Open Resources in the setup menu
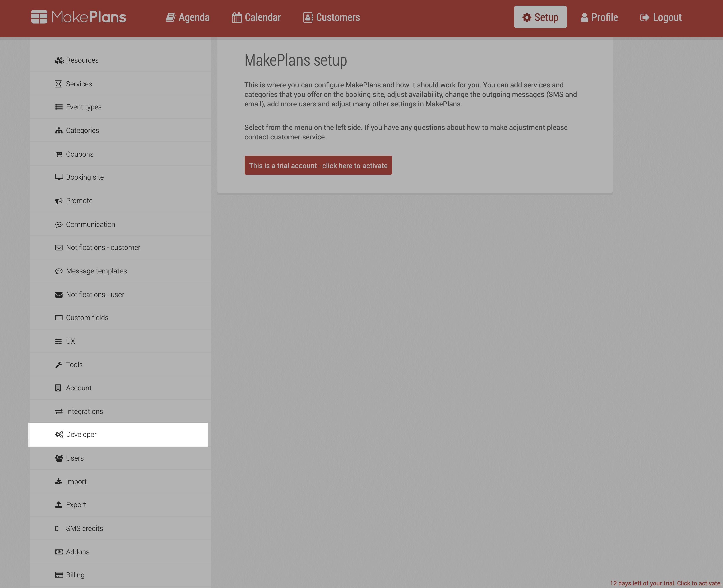This screenshot has height=588, width=723. point(120,60)
